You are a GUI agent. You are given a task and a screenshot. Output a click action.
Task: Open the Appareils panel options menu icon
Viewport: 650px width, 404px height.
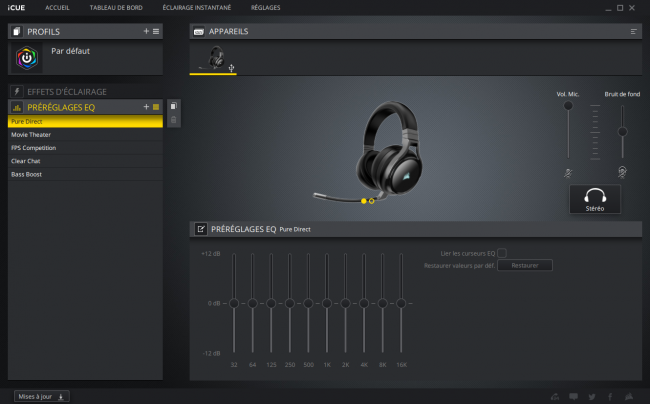[633, 31]
